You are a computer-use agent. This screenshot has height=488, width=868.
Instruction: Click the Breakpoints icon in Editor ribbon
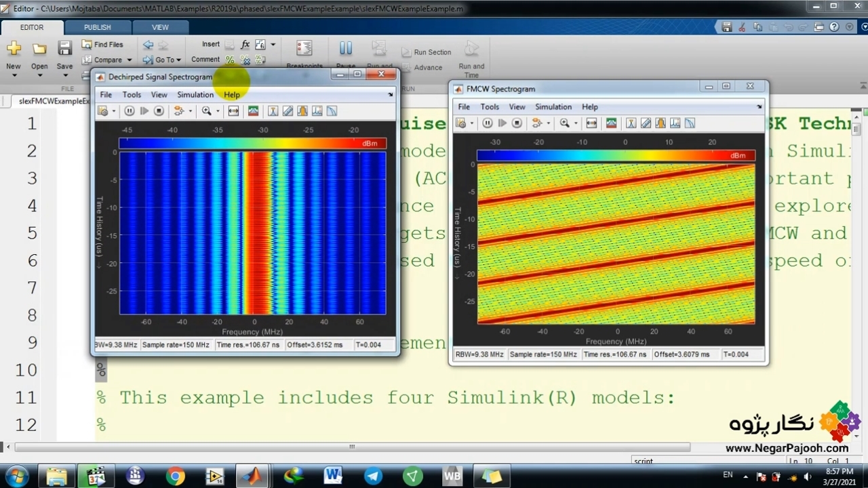[x=304, y=49]
